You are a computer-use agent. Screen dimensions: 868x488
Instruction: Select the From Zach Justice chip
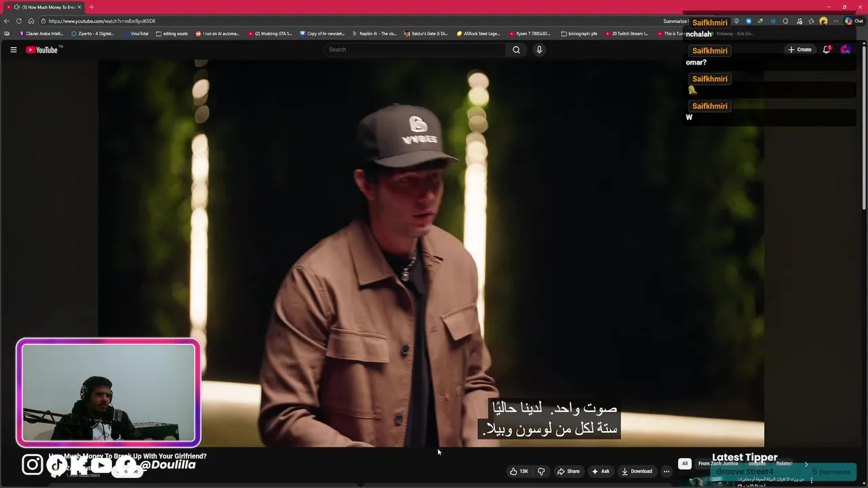(x=717, y=464)
